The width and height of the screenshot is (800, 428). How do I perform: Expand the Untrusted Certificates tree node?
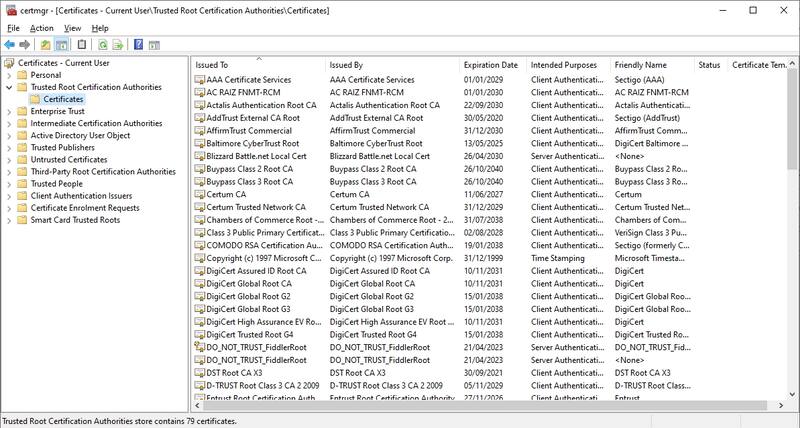[9, 159]
